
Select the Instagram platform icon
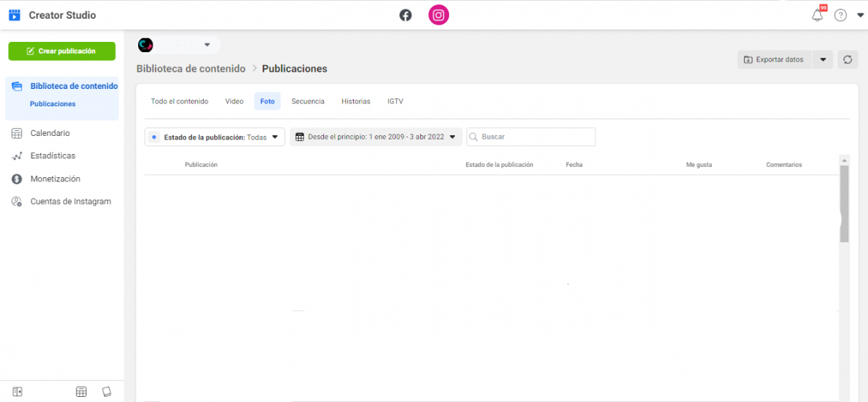[438, 15]
